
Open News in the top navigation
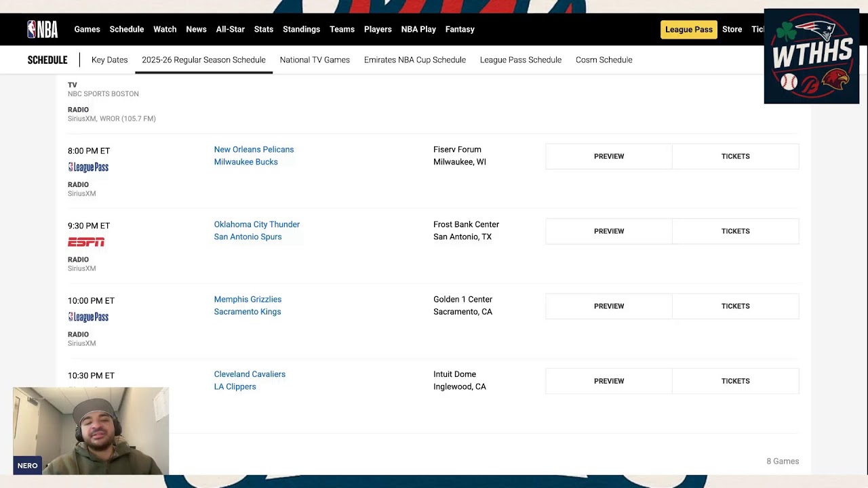[196, 29]
